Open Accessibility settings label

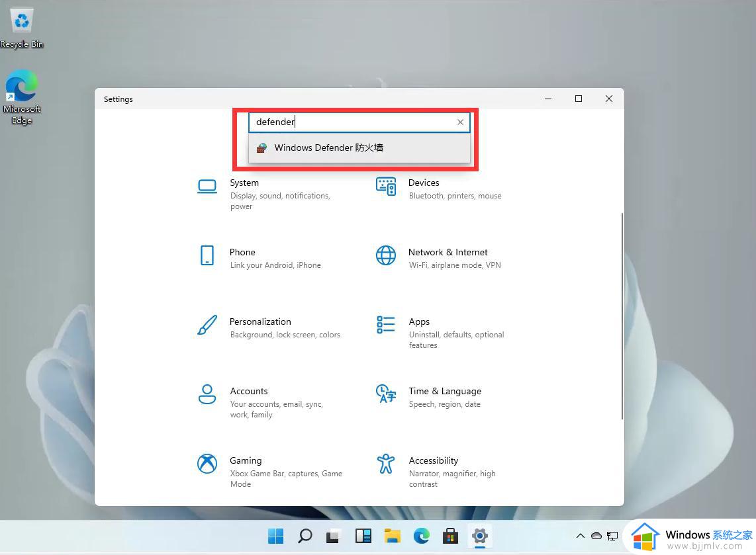pyautogui.click(x=434, y=460)
